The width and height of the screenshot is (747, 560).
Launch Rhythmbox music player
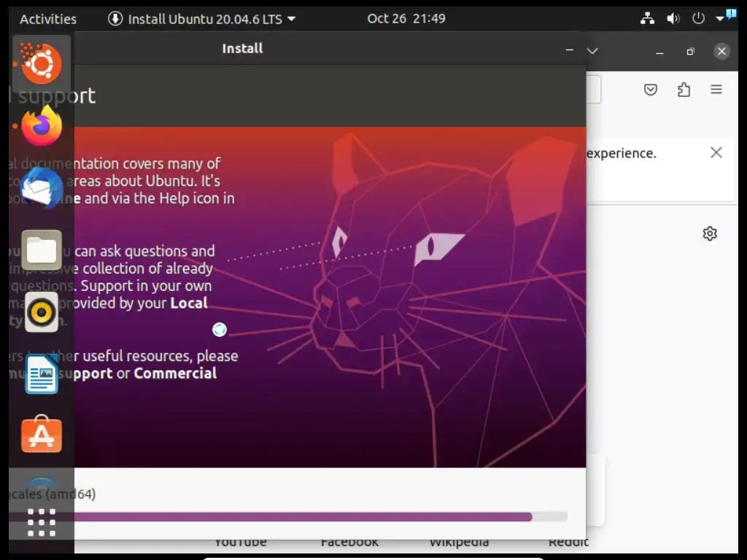(42, 312)
